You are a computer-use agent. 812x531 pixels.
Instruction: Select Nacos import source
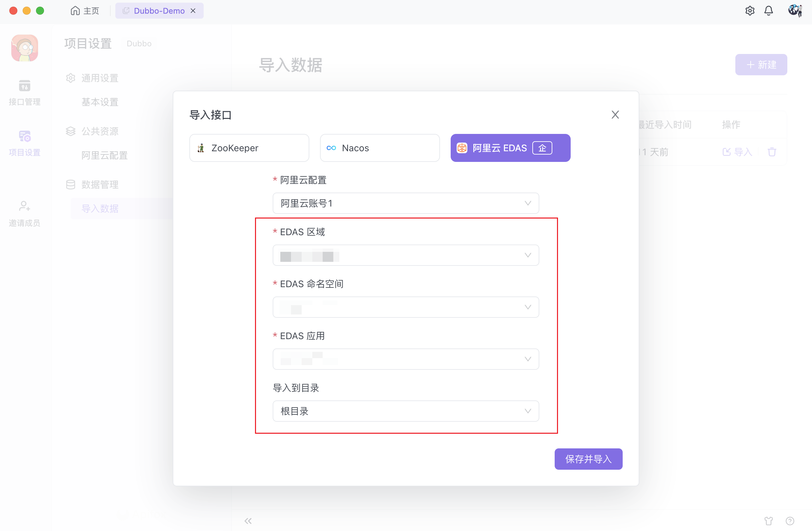pos(380,148)
